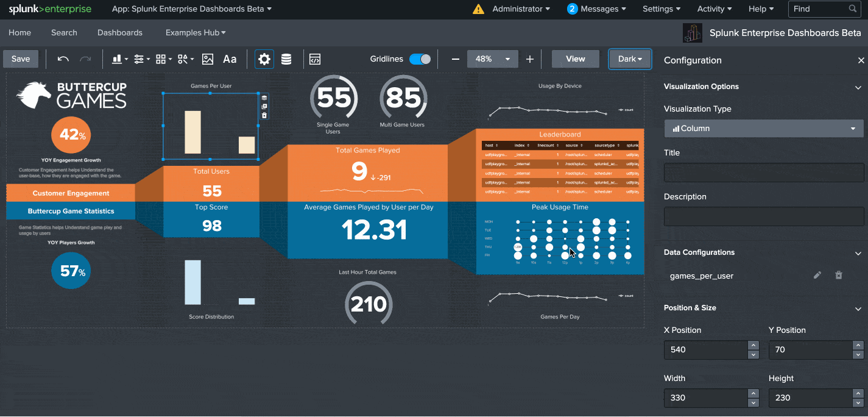
Task: Toggle the Gridlines switch off
Action: (420, 59)
